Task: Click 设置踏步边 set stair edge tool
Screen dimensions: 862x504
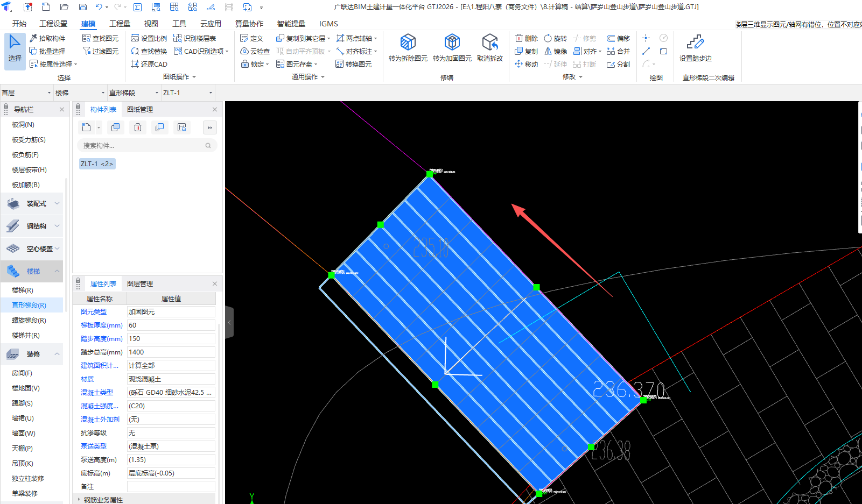Action: click(695, 42)
